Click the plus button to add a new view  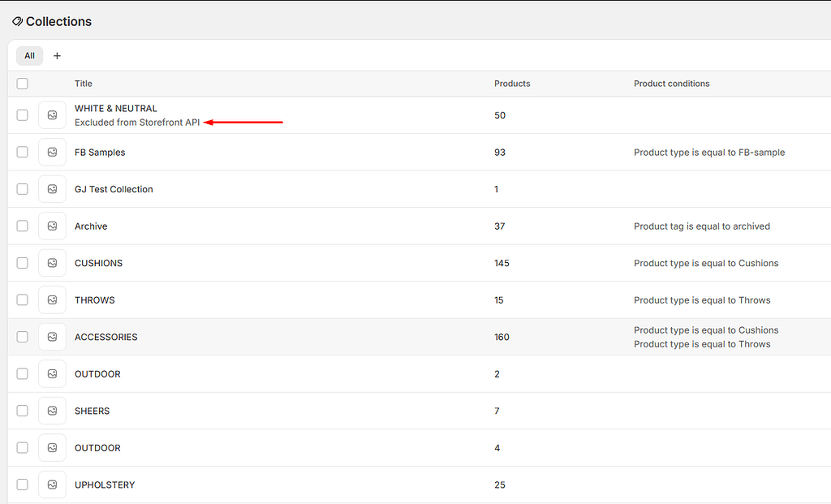point(57,55)
